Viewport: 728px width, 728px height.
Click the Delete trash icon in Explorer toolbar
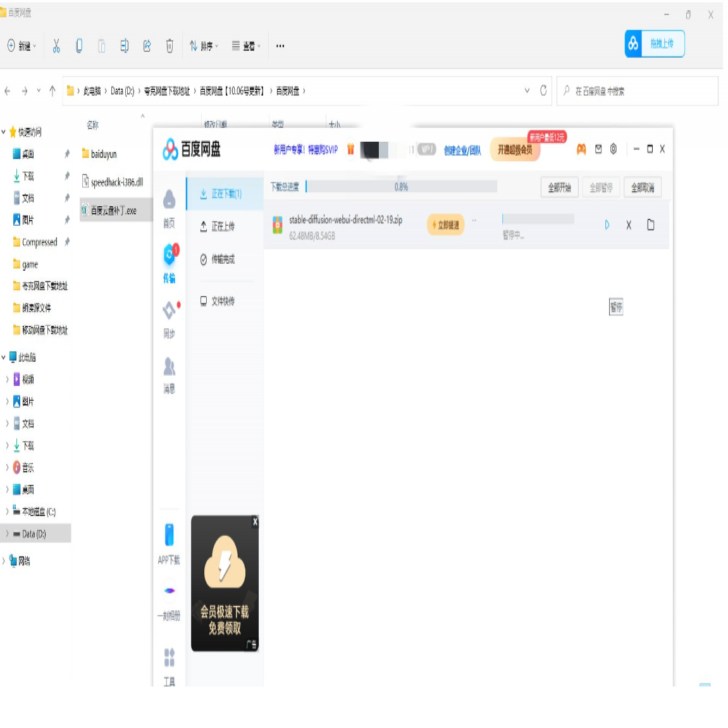(x=170, y=46)
